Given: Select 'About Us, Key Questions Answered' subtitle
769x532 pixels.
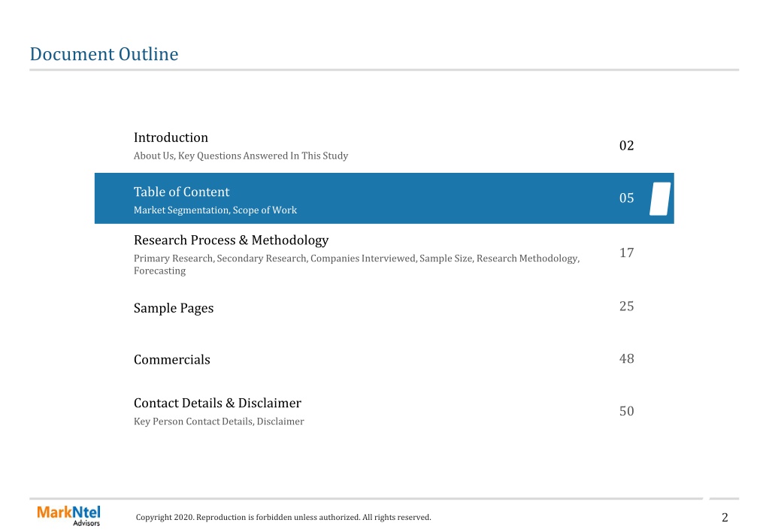Looking at the screenshot, I should click(x=241, y=156).
